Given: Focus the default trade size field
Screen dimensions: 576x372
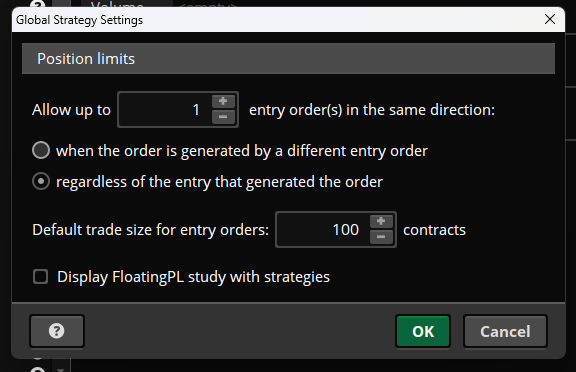Looking at the screenshot, I should click(x=323, y=230).
